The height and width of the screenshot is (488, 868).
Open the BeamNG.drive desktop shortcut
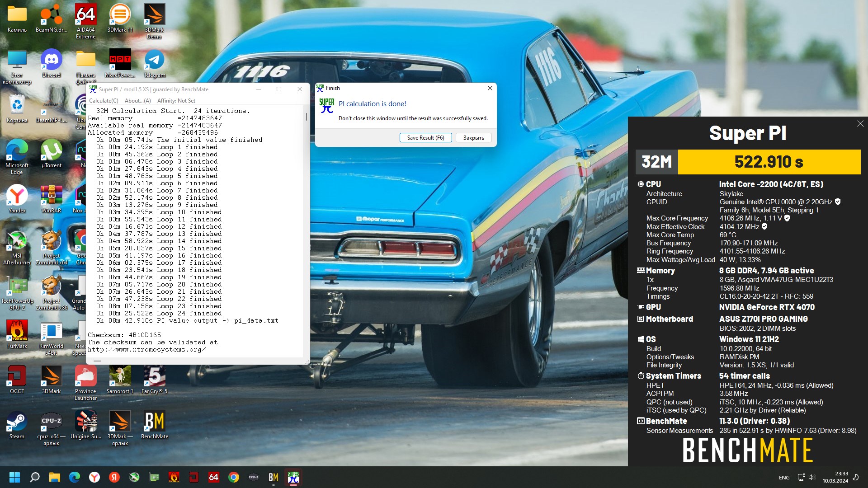click(52, 18)
